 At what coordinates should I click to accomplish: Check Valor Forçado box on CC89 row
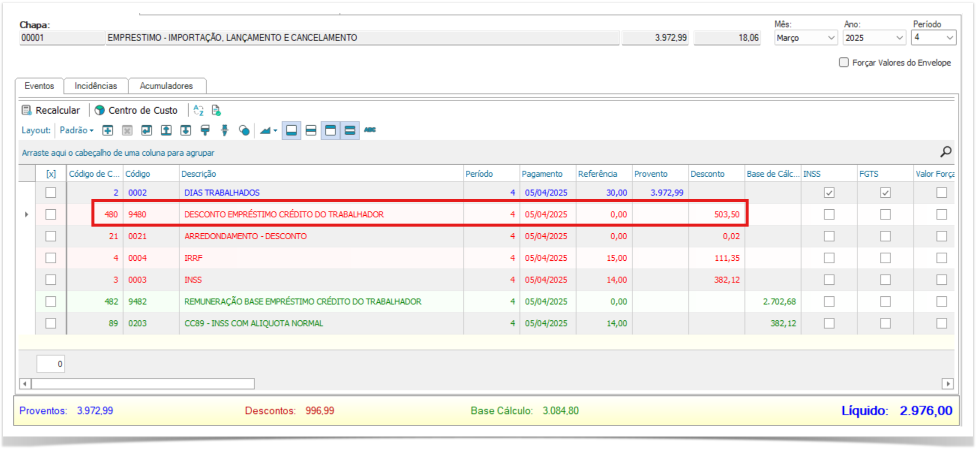[x=941, y=323]
